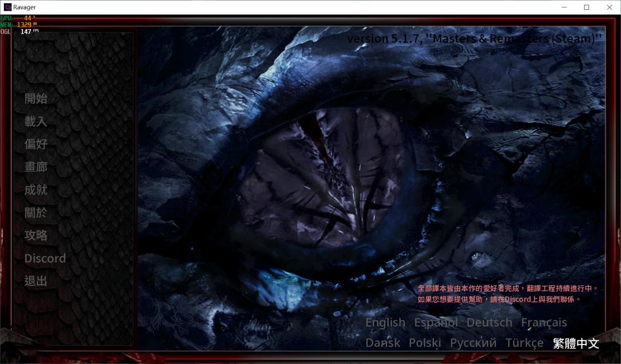This screenshot has height=364, width=621.
Task: Minimize the Ravager window
Action: pos(565,7)
